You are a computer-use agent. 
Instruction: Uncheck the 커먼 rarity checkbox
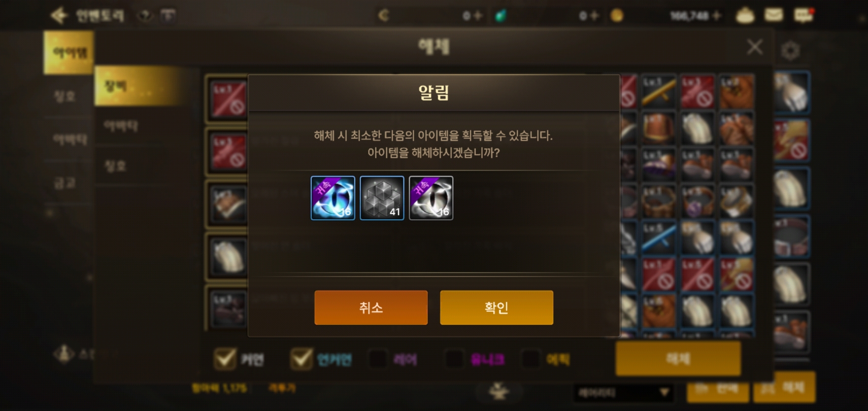pyautogui.click(x=225, y=359)
